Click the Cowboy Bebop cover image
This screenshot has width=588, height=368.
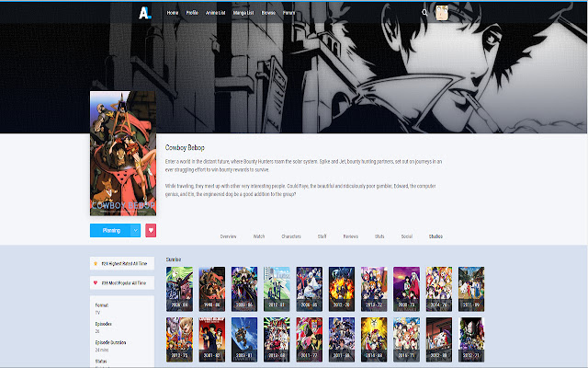coord(123,154)
